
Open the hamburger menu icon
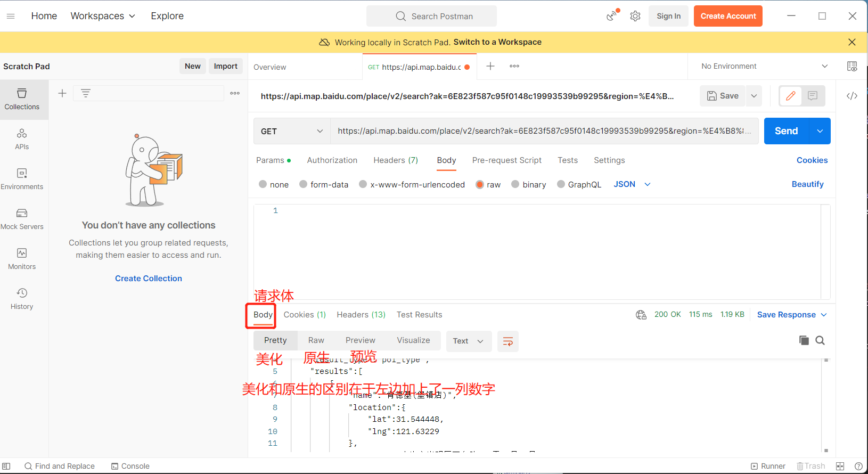11,16
